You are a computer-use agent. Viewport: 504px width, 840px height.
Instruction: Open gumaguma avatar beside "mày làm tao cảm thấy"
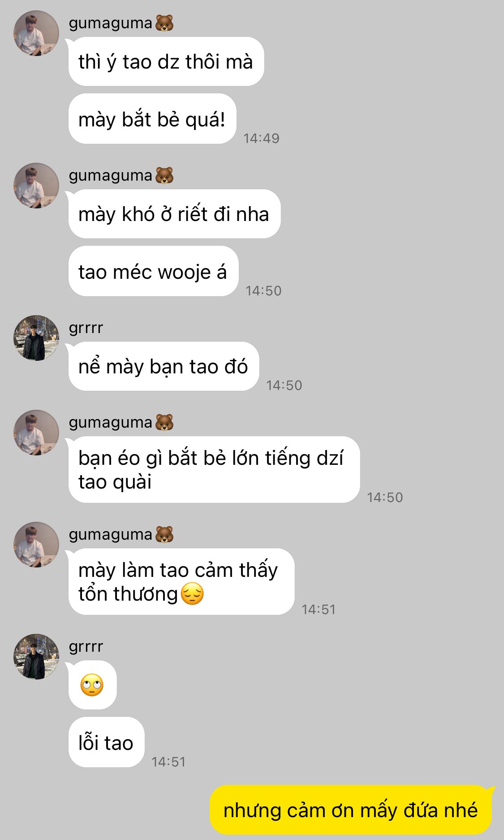[x=36, y=545]
